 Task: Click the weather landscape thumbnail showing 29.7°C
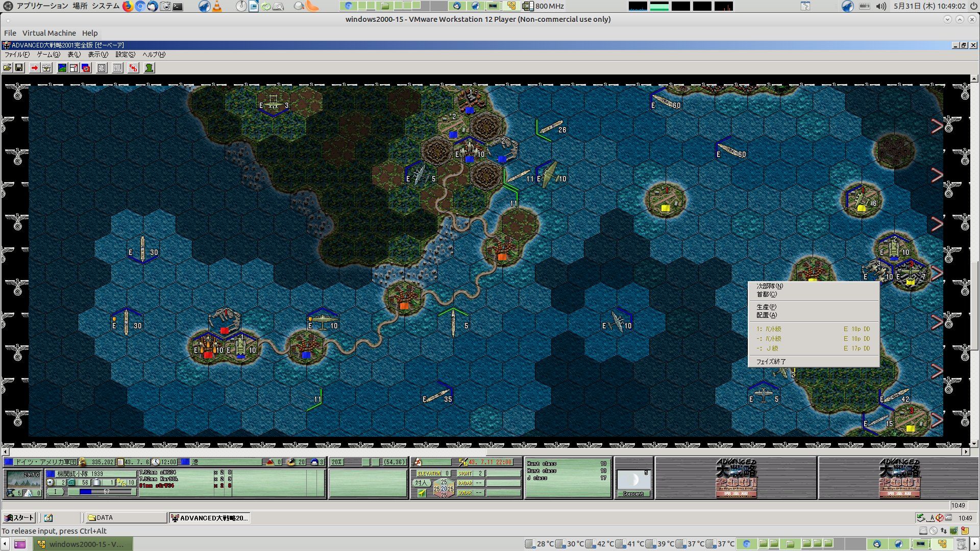click(x=23, y=479)
